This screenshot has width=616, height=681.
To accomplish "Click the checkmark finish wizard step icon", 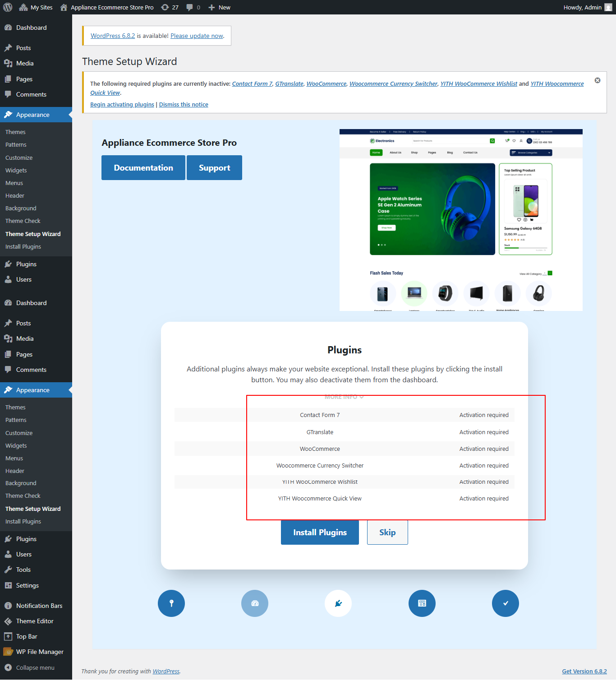I will [505, 603].
